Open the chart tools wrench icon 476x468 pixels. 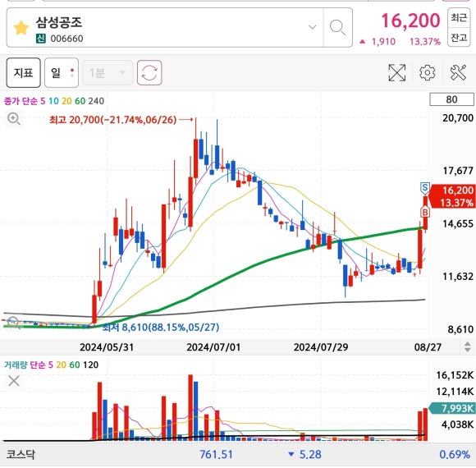tap(458, 73)
